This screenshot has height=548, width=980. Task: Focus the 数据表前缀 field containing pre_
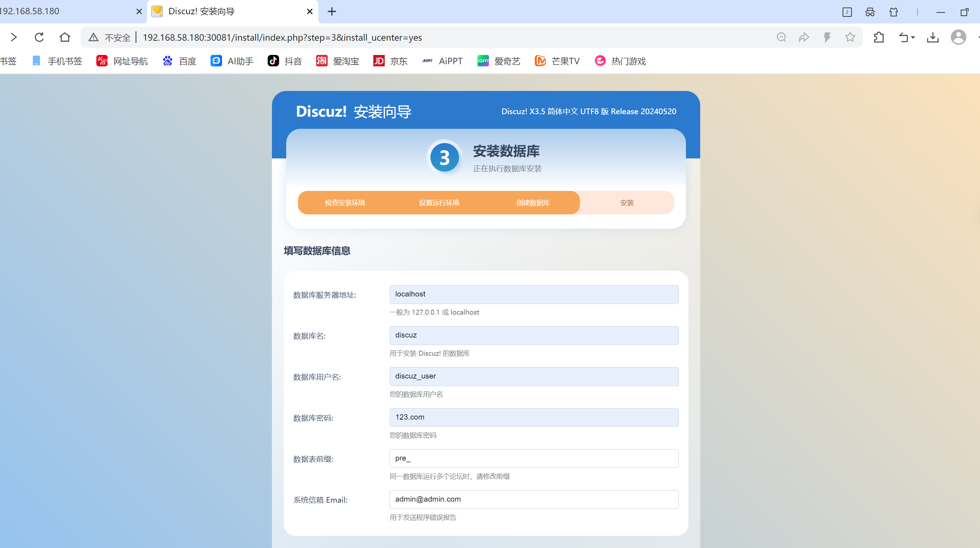click(534, 459)
